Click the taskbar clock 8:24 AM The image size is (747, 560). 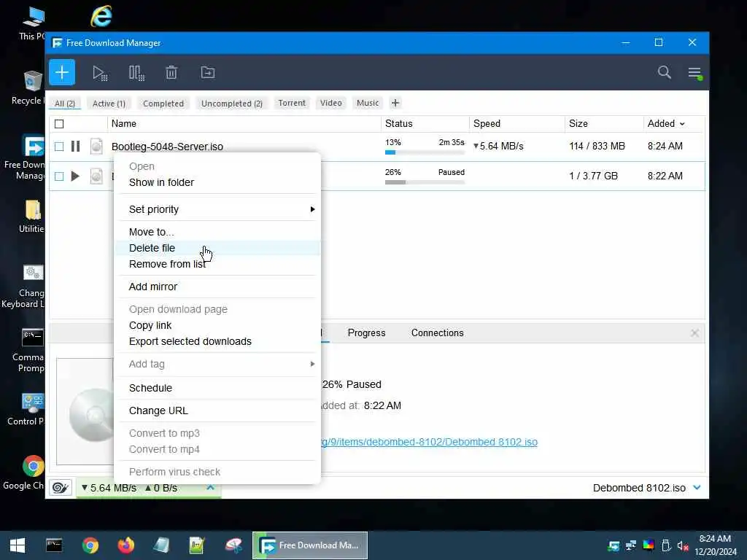coord(715,539)
